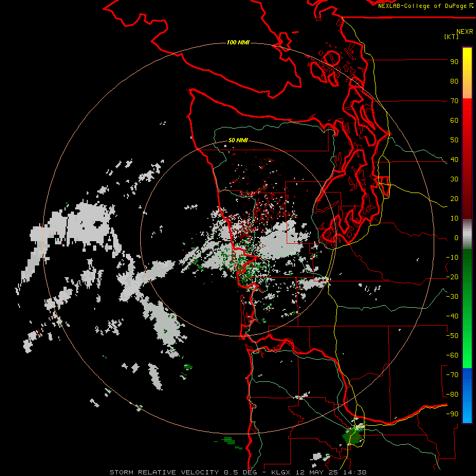Viewport: 476px width, 476px height.
Task: Click the KT units label above the color scale
Action: coord(452,36)
